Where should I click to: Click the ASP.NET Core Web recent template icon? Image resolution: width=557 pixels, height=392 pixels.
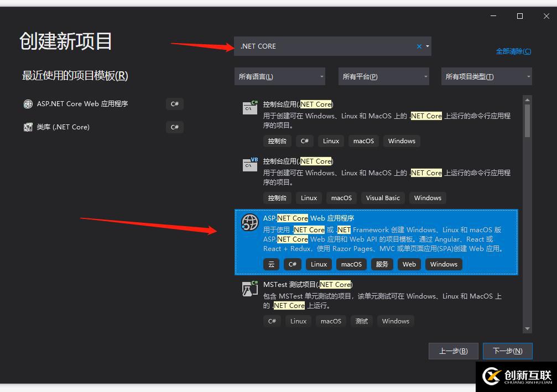[x=28, y=103]
